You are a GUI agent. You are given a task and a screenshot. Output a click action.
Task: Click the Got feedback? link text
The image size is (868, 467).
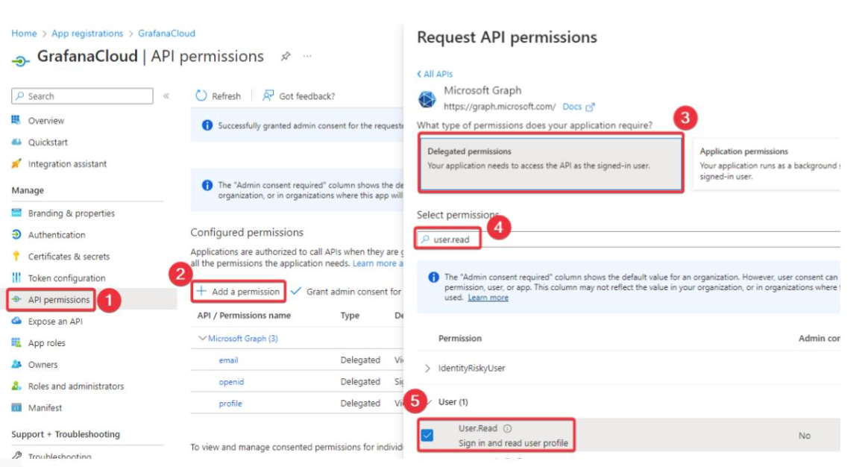[x=306, y=95]
